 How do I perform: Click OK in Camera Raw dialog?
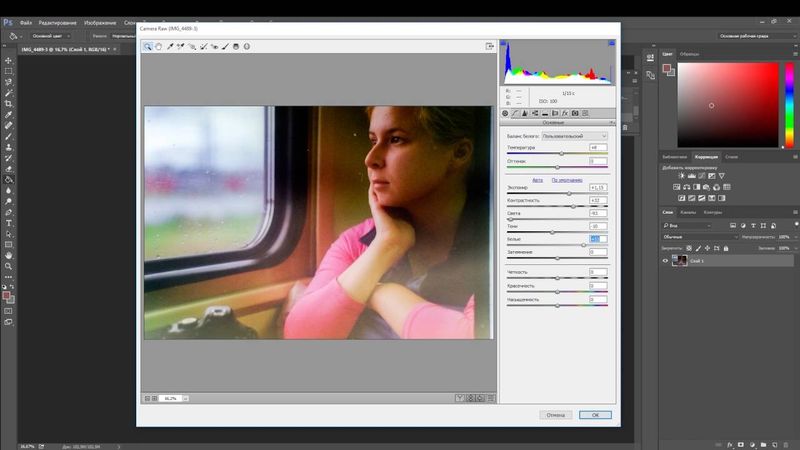(595, 415)
